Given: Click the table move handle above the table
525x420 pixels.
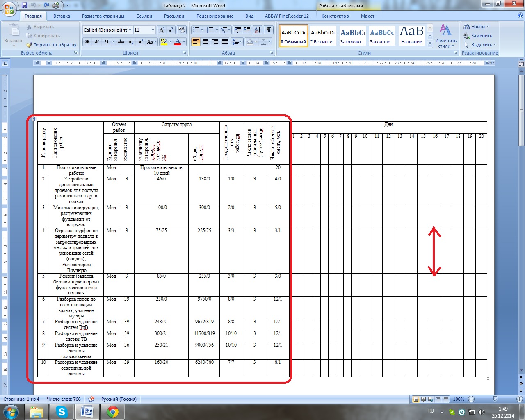Looking at the screenshot, I should point(35,119).
